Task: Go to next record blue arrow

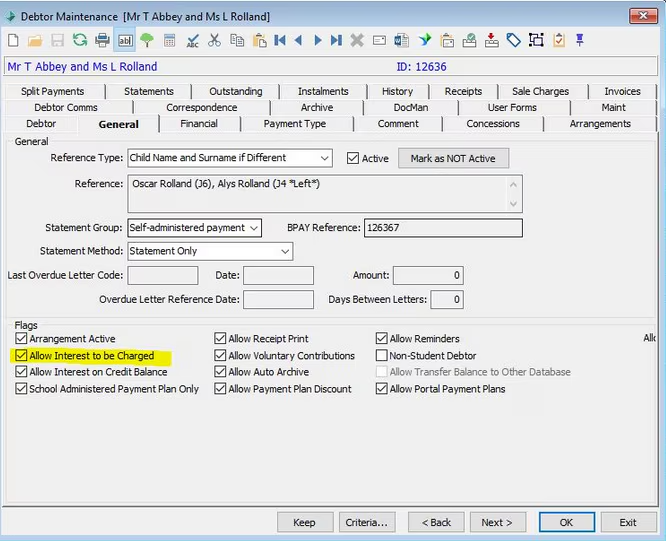Action: (318, 40)
